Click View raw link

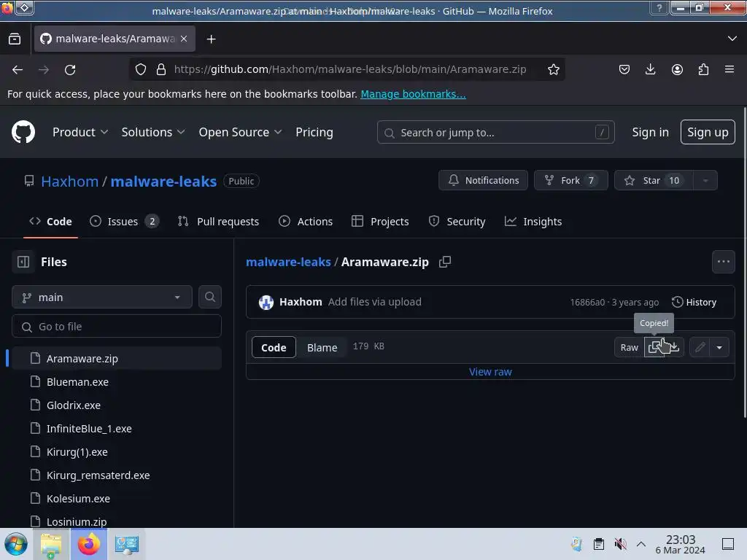(490, 371)
